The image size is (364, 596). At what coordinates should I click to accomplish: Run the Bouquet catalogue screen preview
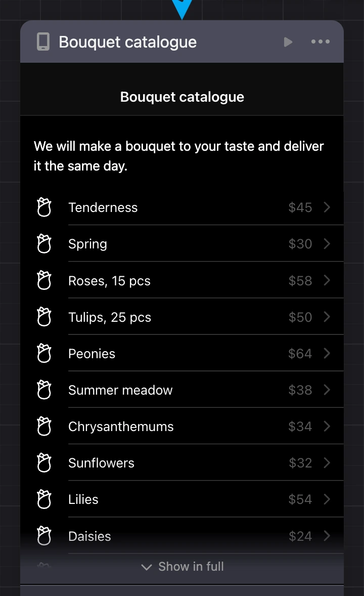tap(288, 42)
